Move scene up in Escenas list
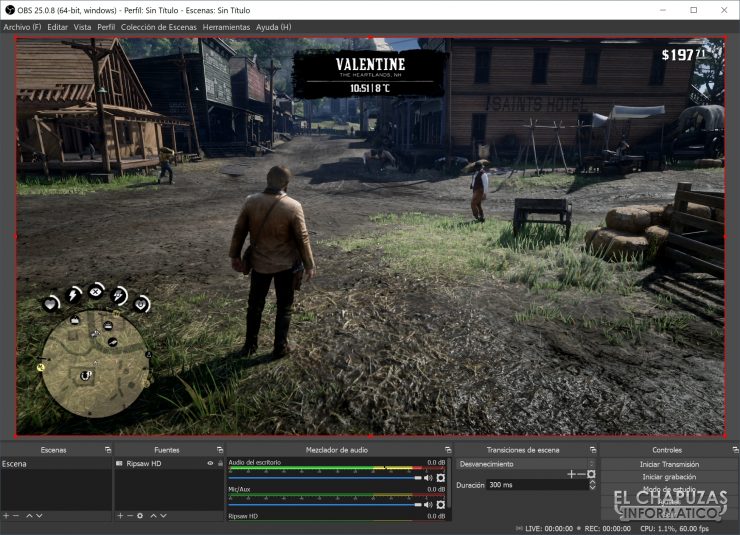Image resolution: width=740 pixels, height=535 pixels. (x=29, y=516)
